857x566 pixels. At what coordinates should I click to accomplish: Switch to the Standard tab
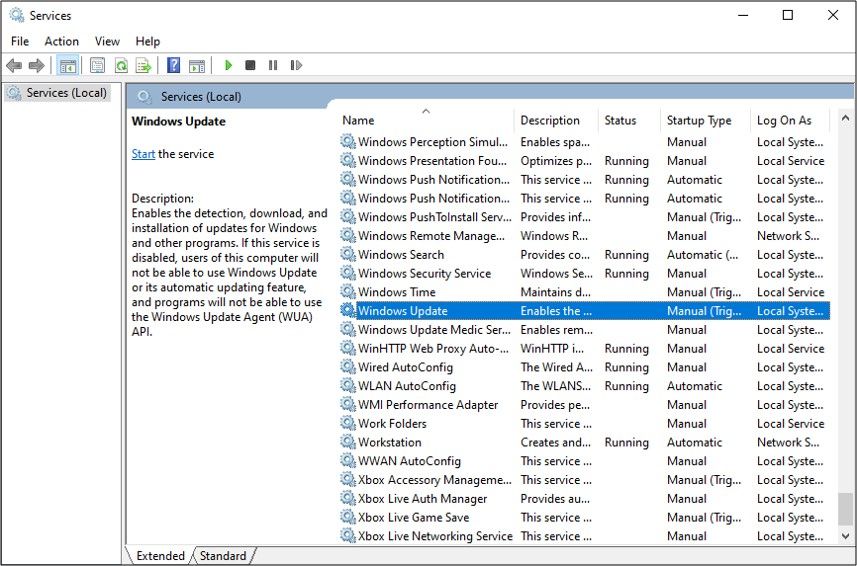coord(223,556)
